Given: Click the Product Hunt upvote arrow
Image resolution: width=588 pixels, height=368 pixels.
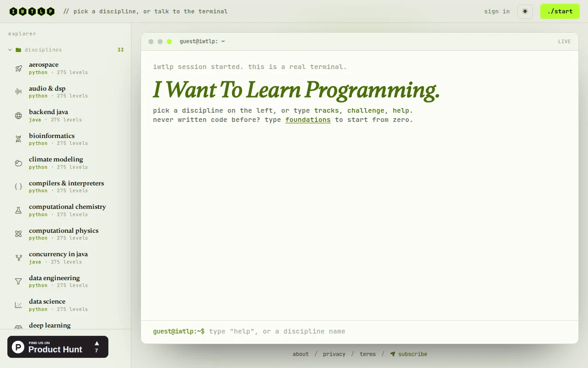Looking at the screenshot, I should click(96, 343).
